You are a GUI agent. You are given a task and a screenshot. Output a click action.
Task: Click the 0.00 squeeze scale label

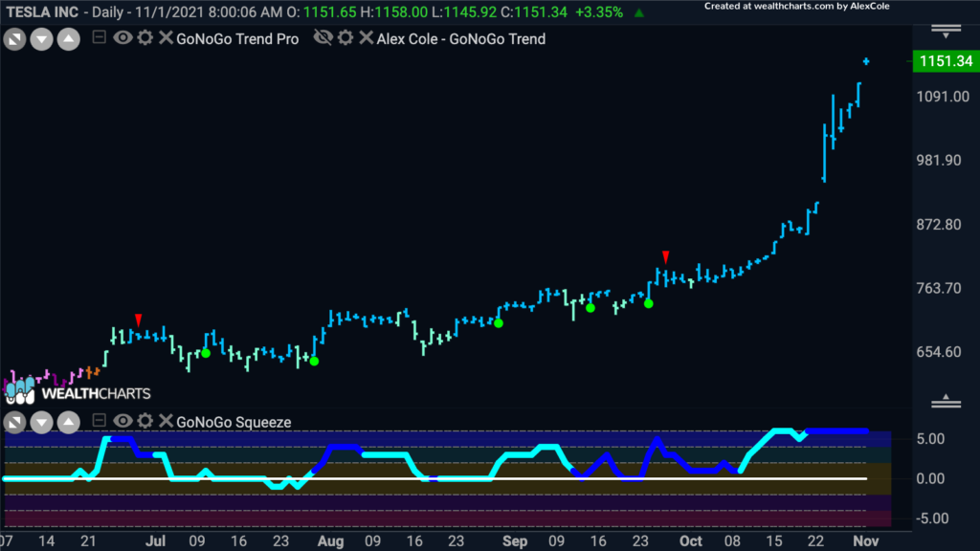[930, 479]
